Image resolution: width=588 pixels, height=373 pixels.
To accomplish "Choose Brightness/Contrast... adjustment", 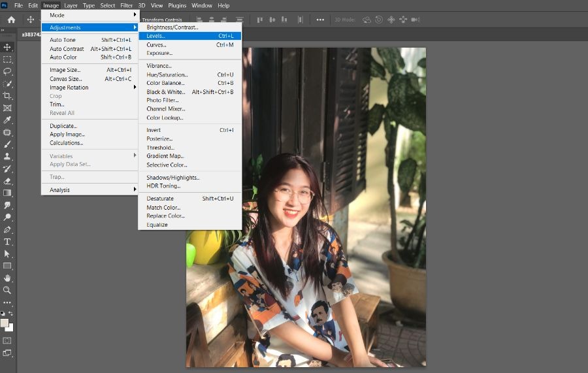I will coord(190,27).
